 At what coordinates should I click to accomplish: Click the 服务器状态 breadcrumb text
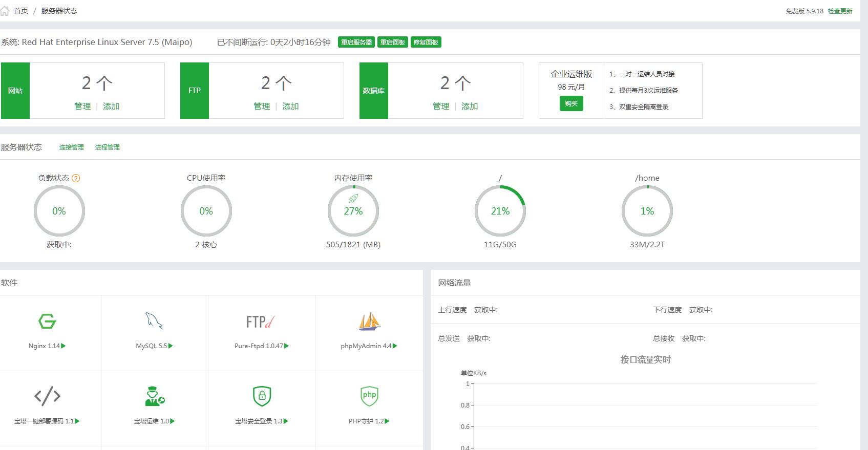59,11
